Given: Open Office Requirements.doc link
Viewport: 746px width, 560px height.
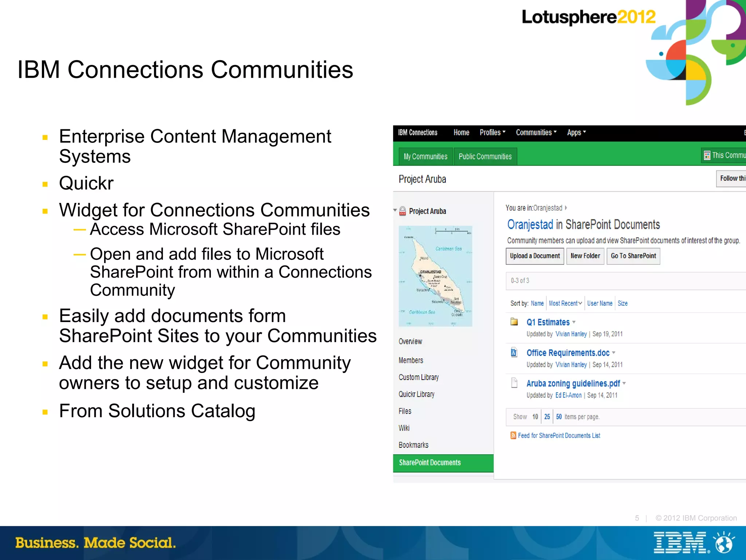Looking at the screenshot, I should 568,353.
